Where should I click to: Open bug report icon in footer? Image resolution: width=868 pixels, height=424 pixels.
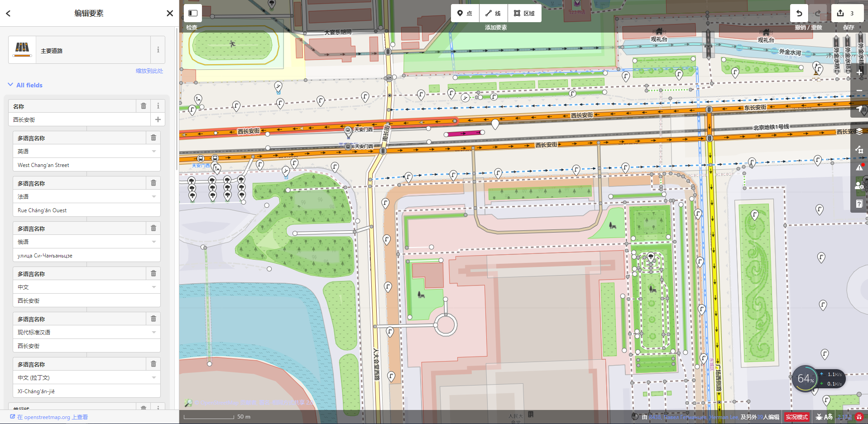click(819, 417)
